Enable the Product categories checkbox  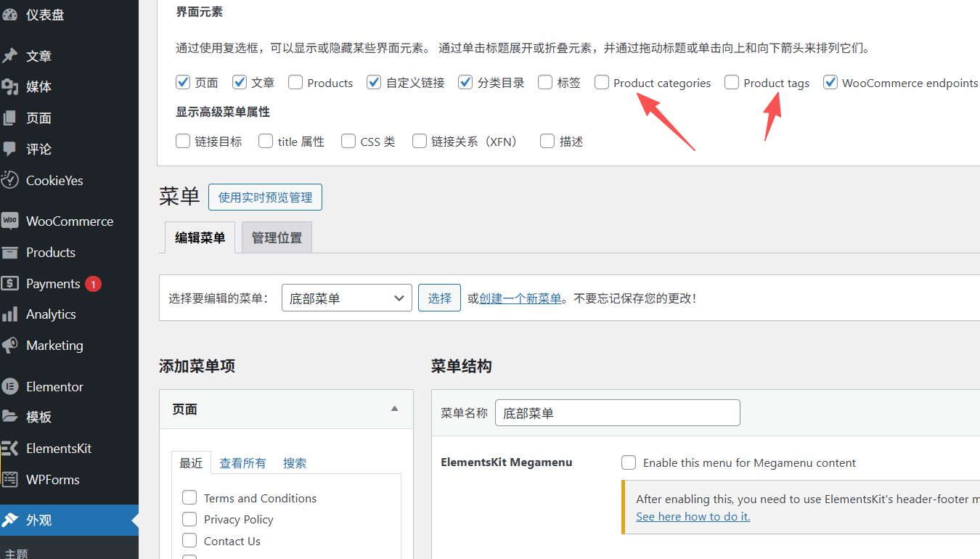click(602, 83)
